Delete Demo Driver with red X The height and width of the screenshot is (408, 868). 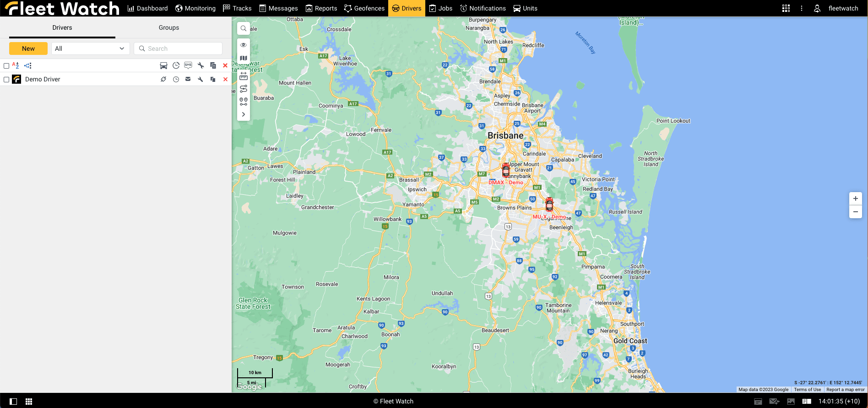click(x=225, y=80)
